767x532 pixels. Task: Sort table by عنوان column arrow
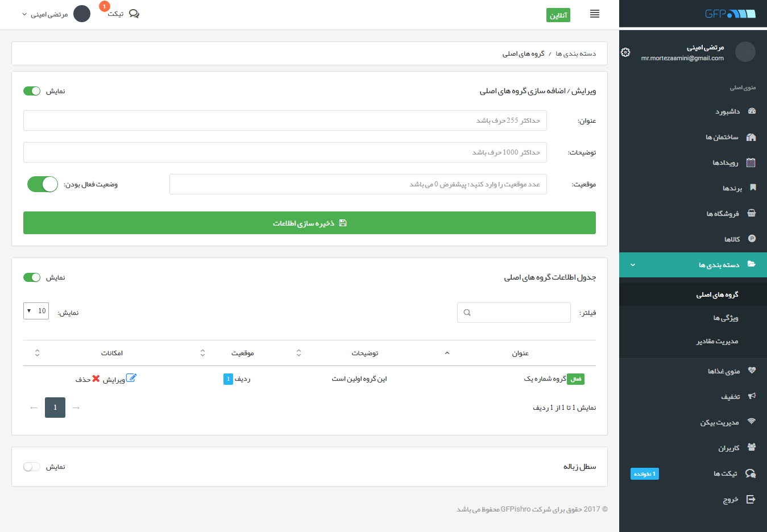pyautogui.click(x=447, y=353)
